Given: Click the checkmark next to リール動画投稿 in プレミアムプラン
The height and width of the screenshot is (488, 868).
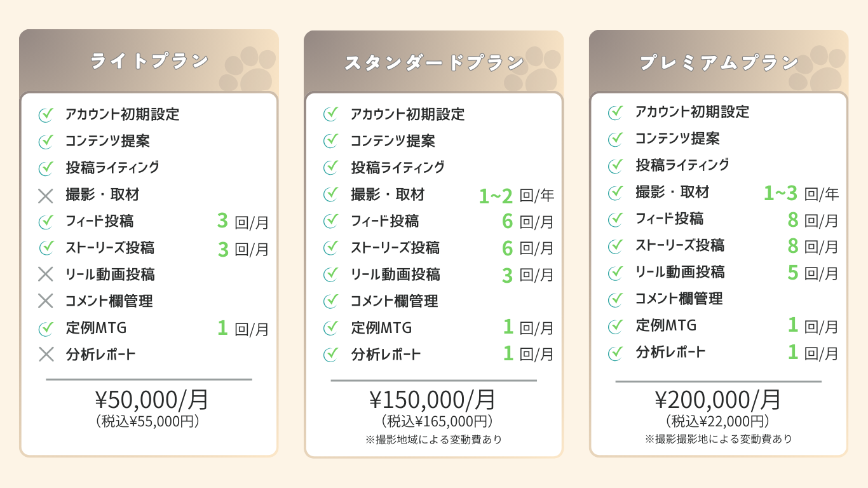Looking at the screenshot, I should 615,273.
